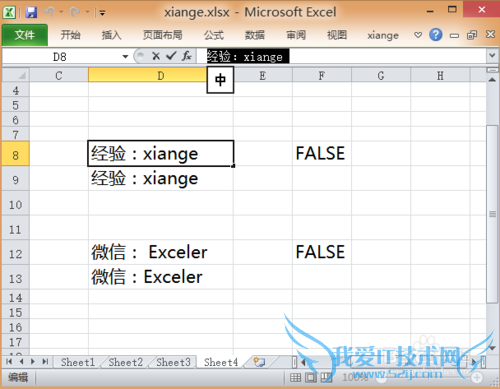
Task: Open the xiange custom ribbon tab
Action: coord(383,35)
